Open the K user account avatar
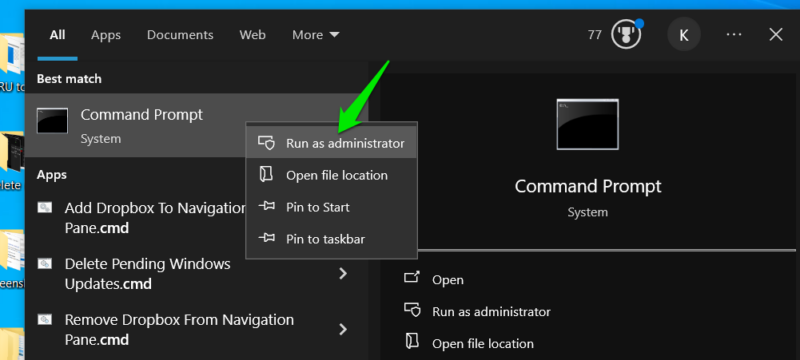Screen dimensions: 800x360 pos(684,35)
